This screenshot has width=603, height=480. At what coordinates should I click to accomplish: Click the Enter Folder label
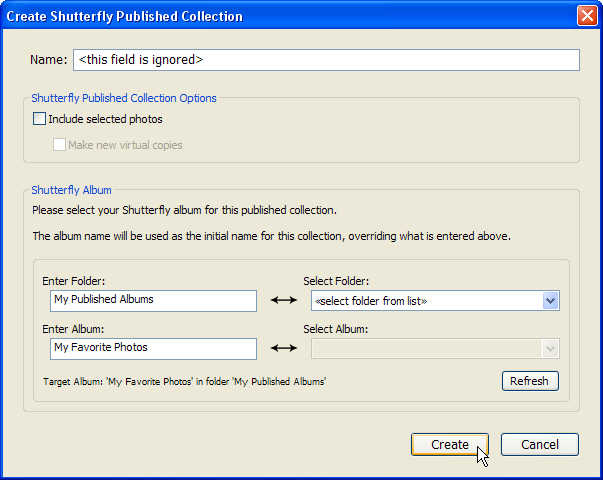point(74,281)
